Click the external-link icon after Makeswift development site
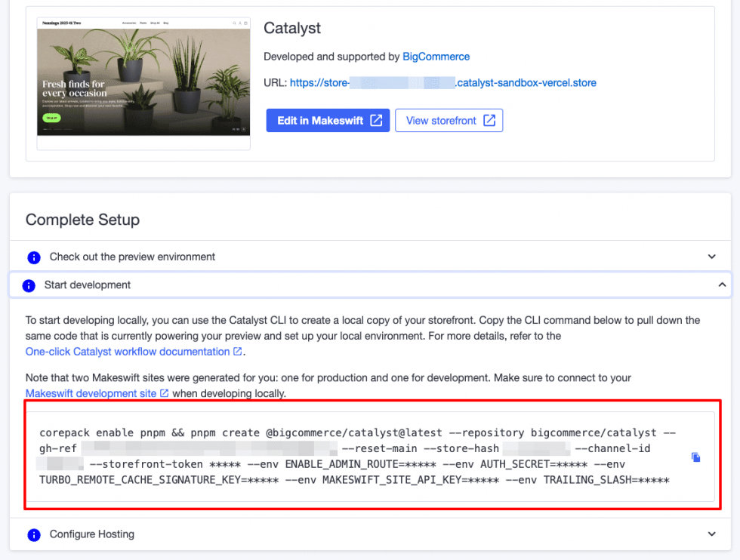740x560 pixels. click(x=166, y=392)
